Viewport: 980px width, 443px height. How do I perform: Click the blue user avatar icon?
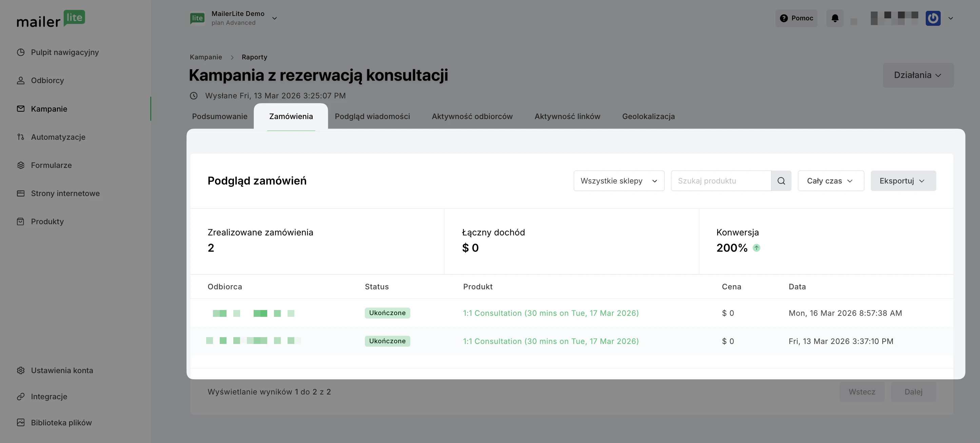(x=933, y=18)
